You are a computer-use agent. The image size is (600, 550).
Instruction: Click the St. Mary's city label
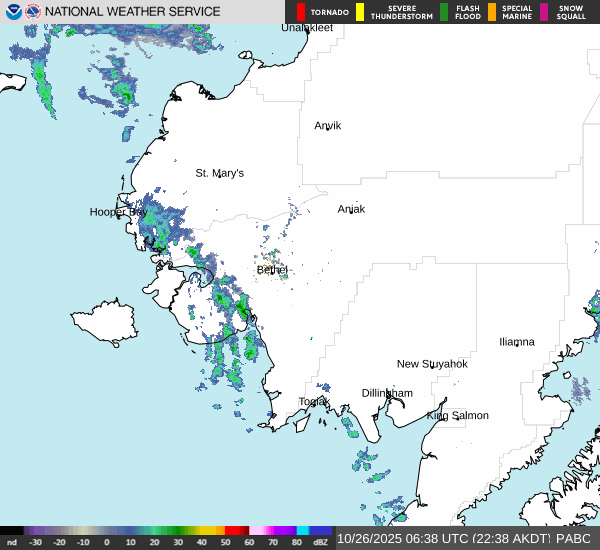pyautogui.click(x=219, y=173)
